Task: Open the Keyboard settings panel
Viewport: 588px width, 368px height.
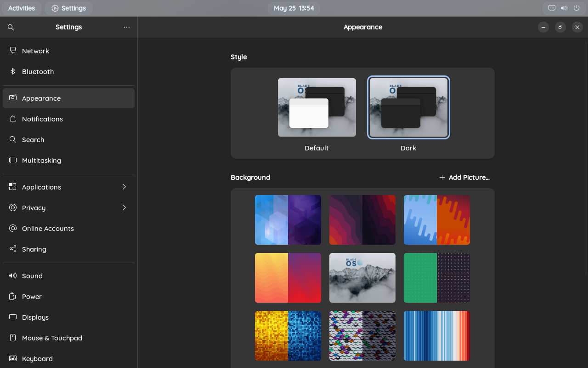Action: [x=68, y=359]
